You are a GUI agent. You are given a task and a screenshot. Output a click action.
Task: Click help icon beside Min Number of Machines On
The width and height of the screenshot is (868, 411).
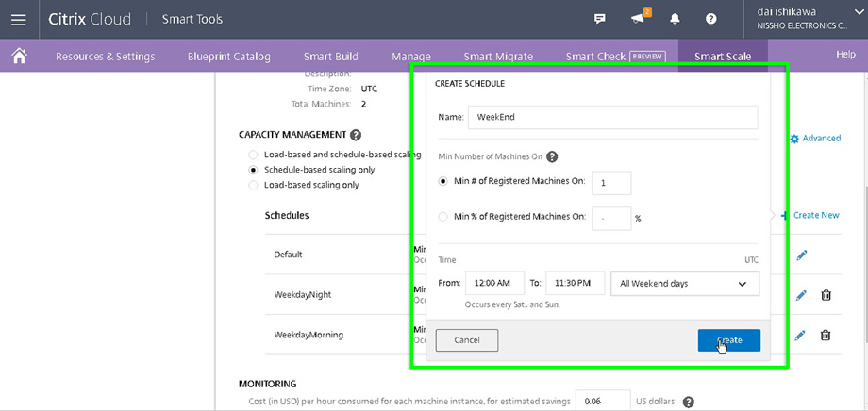(552, 157)
